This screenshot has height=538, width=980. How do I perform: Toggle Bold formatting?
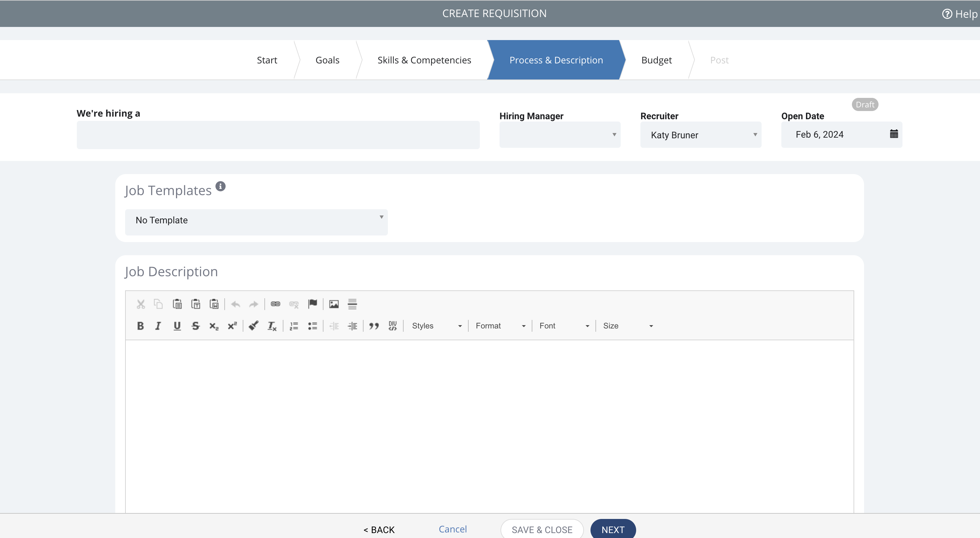[x=140, y=326]
